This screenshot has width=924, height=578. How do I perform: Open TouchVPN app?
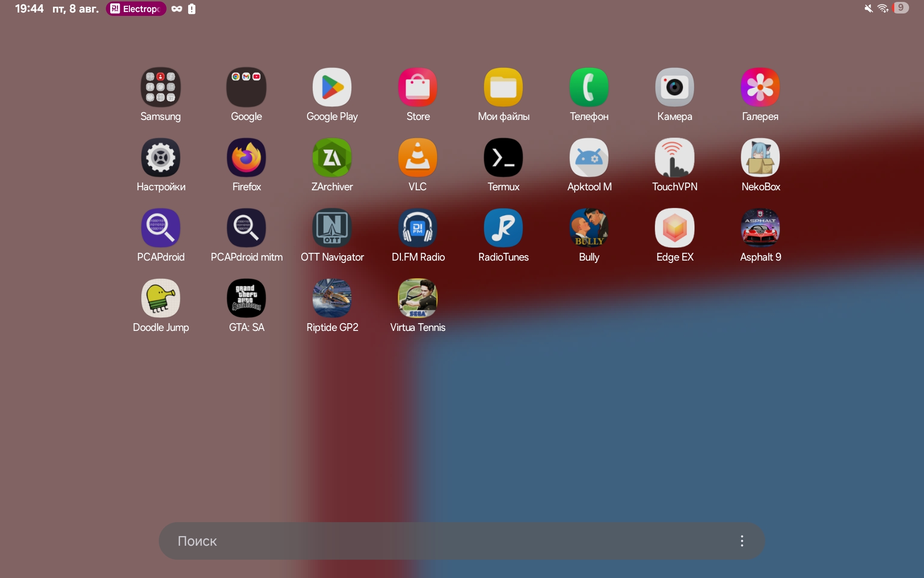675,158
